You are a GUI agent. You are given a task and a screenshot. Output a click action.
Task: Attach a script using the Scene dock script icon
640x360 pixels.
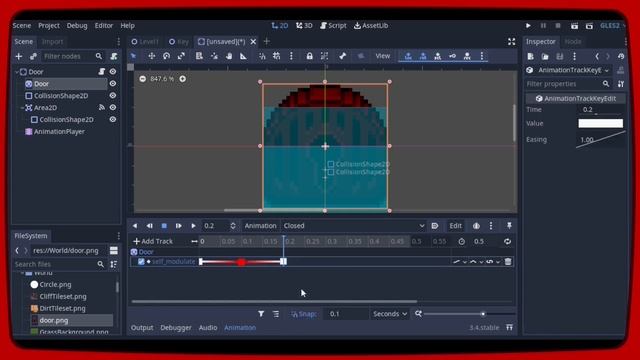point(114,56)
